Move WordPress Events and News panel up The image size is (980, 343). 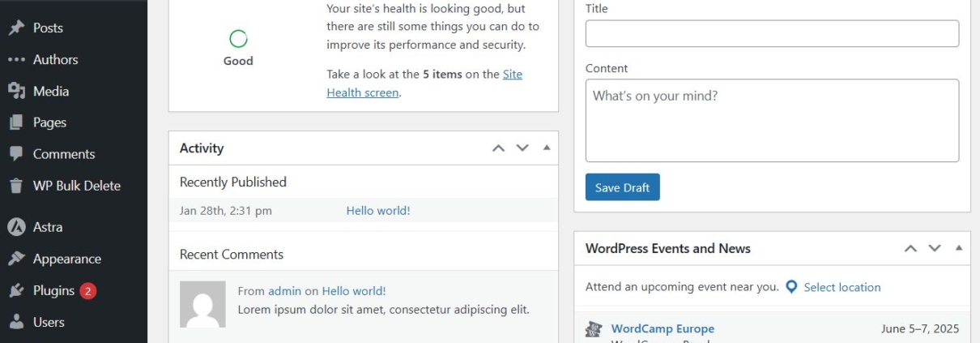tap(911, 248)
